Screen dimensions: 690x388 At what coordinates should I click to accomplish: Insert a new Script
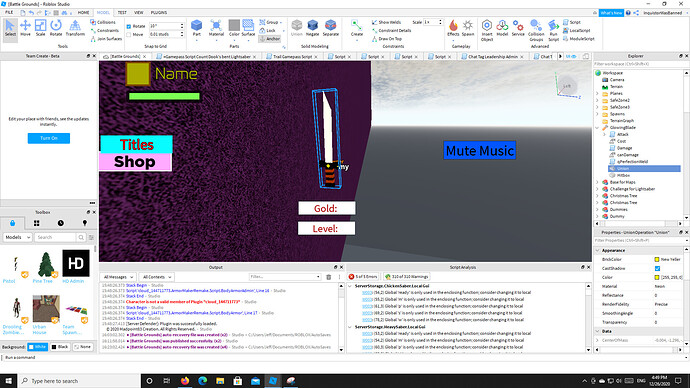pos(572,22)
